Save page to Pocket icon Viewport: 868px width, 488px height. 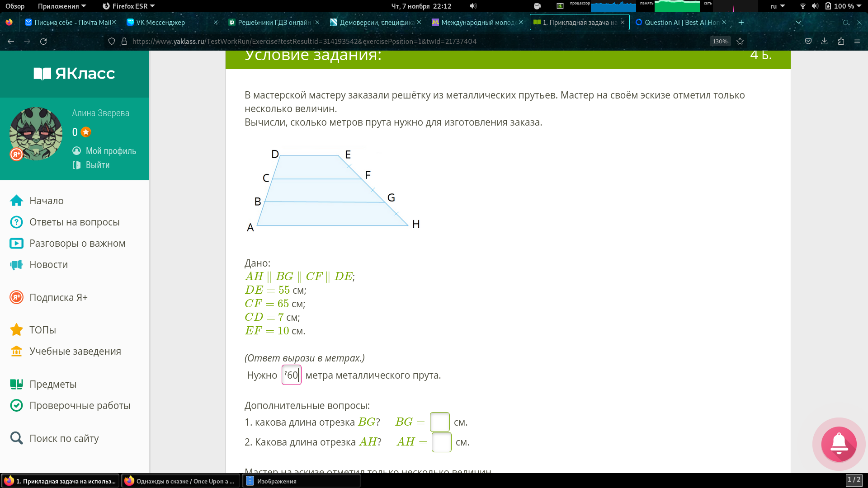(x=808, y=41)
